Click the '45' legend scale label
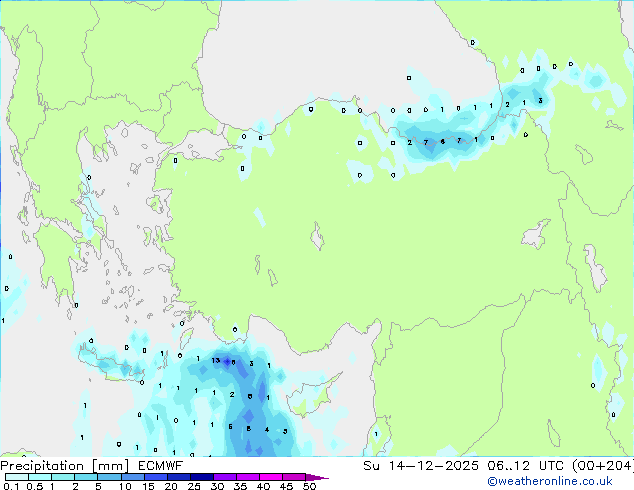 point(286,486)
